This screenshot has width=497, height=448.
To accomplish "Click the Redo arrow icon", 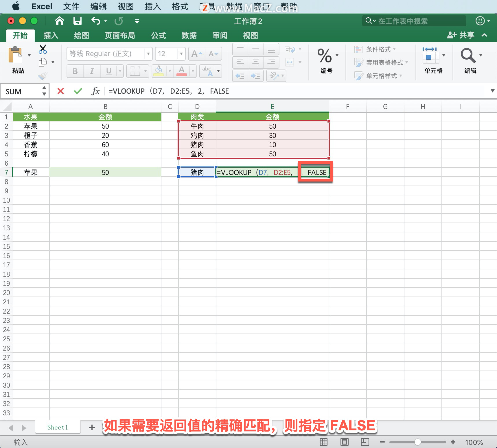I will click(x=119, y=21).
